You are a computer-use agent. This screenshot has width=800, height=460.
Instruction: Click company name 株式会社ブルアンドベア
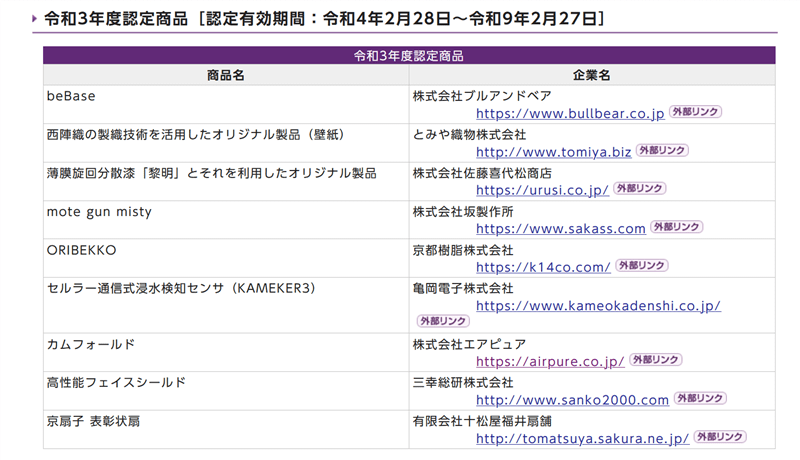482,96
